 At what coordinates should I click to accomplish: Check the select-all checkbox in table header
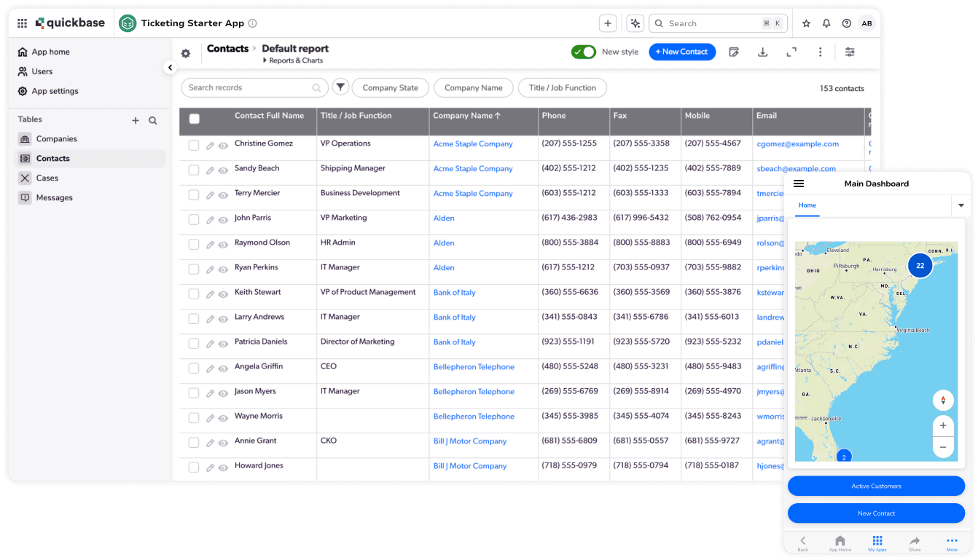coord(195,119)
